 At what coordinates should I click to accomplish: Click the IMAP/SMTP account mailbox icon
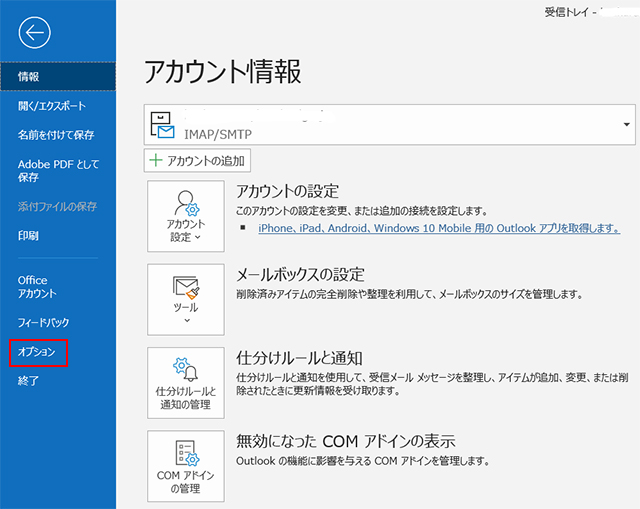tap(161, 124)
